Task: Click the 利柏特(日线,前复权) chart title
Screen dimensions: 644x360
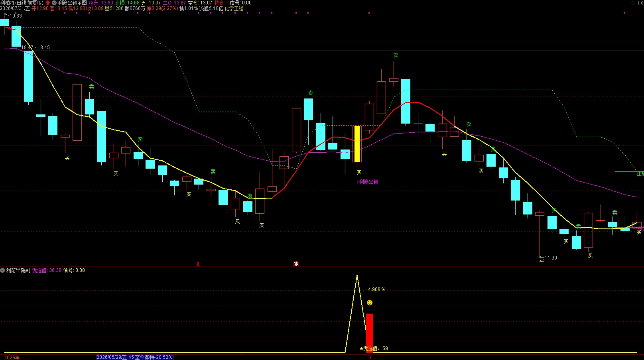Action: coord(22,3)
